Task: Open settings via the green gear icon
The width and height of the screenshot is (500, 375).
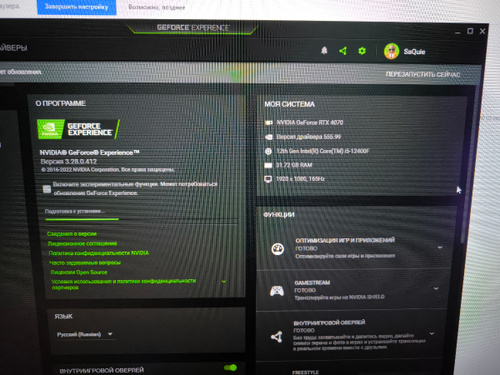Action: pos(362,51)
